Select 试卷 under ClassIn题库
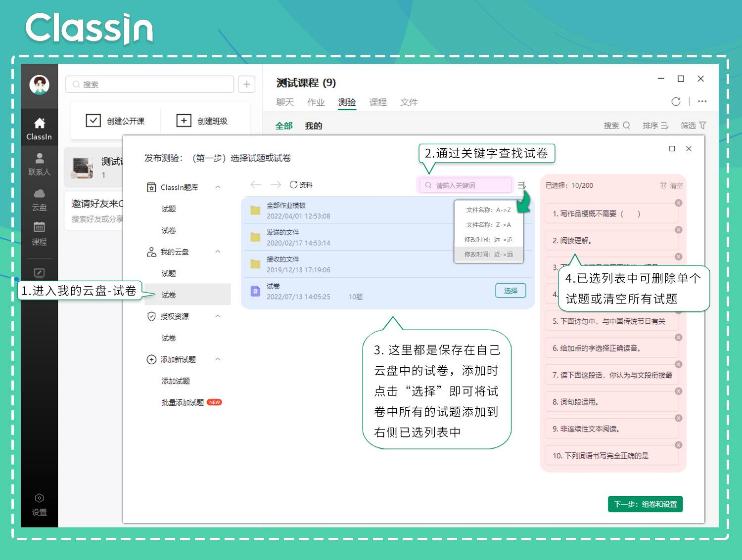This screenshot has width=742, height=560. click(x=169, y=230)
